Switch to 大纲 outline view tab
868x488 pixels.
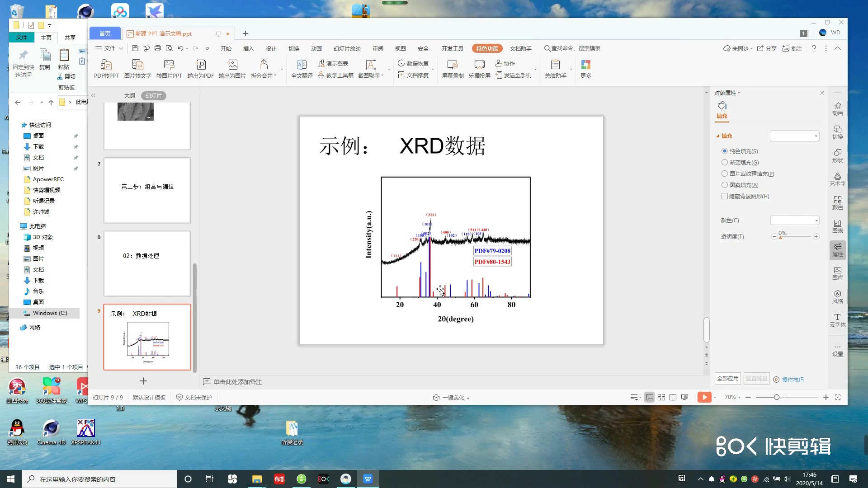[x=129, y=96]
